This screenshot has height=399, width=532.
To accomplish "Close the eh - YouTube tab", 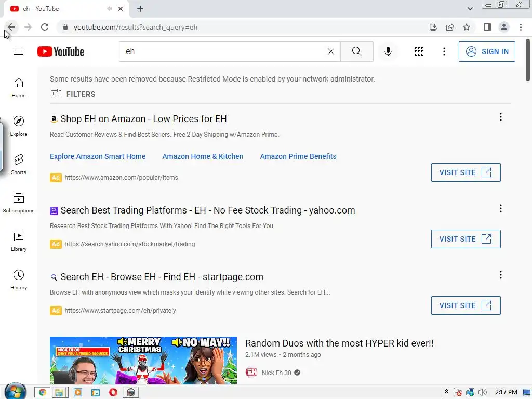I will pyautogui.click(x=121, y=9).
